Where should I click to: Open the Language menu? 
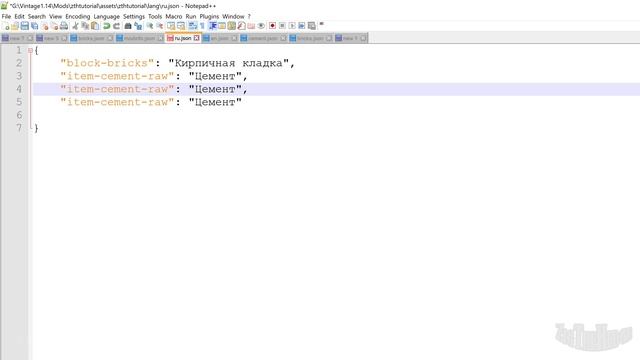(107, 16)
